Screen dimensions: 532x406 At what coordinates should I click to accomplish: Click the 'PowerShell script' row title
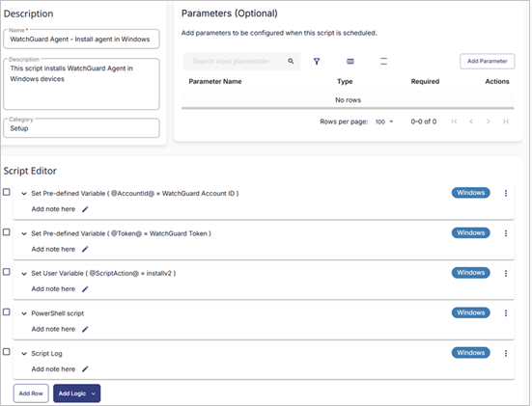click(x=57, y=313)
